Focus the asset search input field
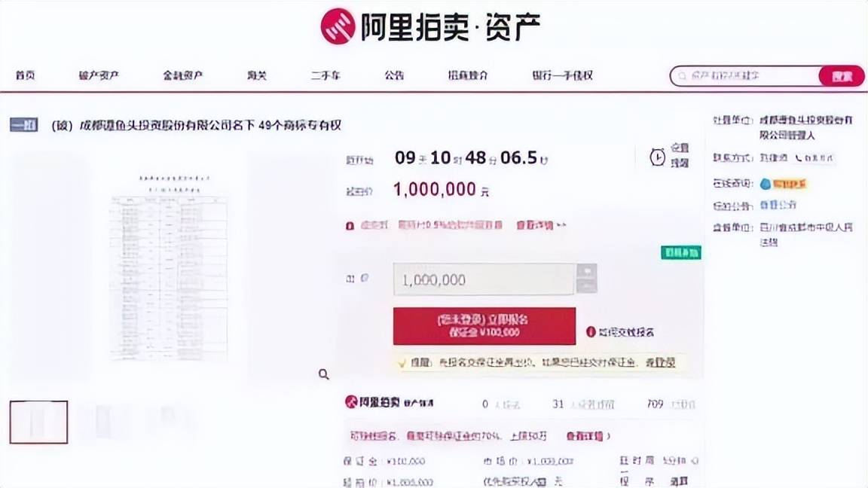868x488 pixels. pos(744,76)
